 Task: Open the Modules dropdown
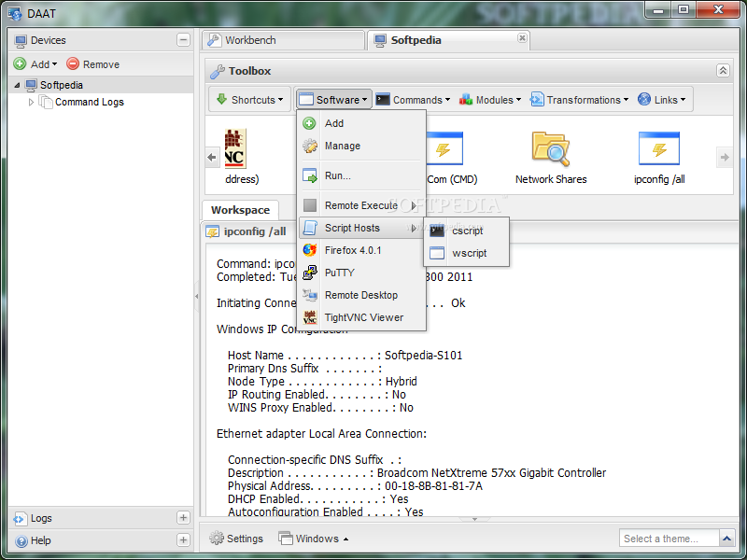click(x=490, y=100)
